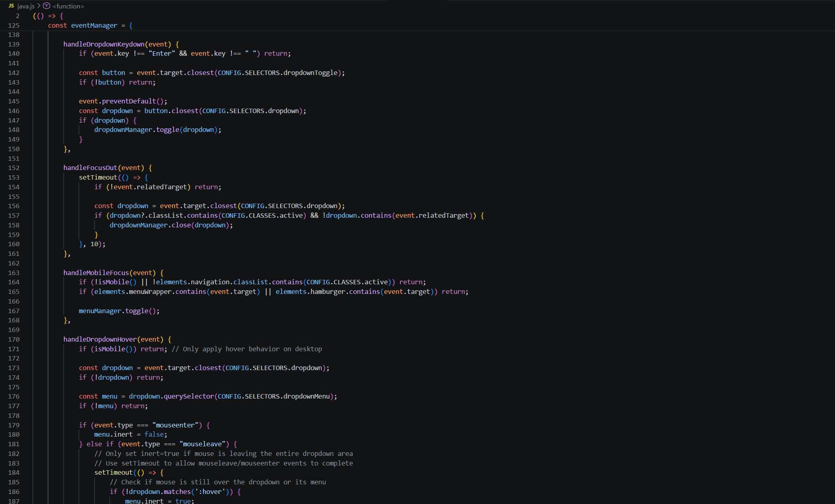Click the purple function symbol icon in breadcrumb
Image resolution: width=835 pixels, height=504 pixels.
click(47, 6)
